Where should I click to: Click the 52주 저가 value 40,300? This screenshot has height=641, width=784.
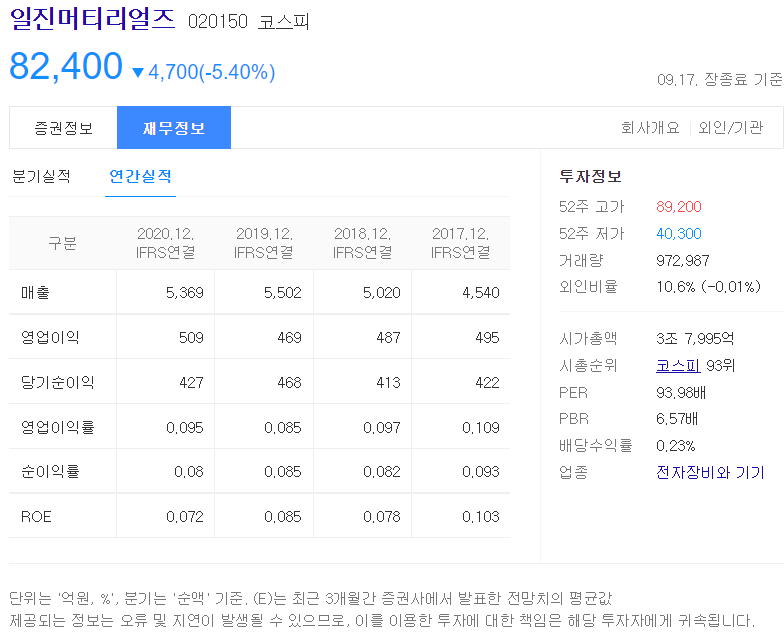click(678, 234)
